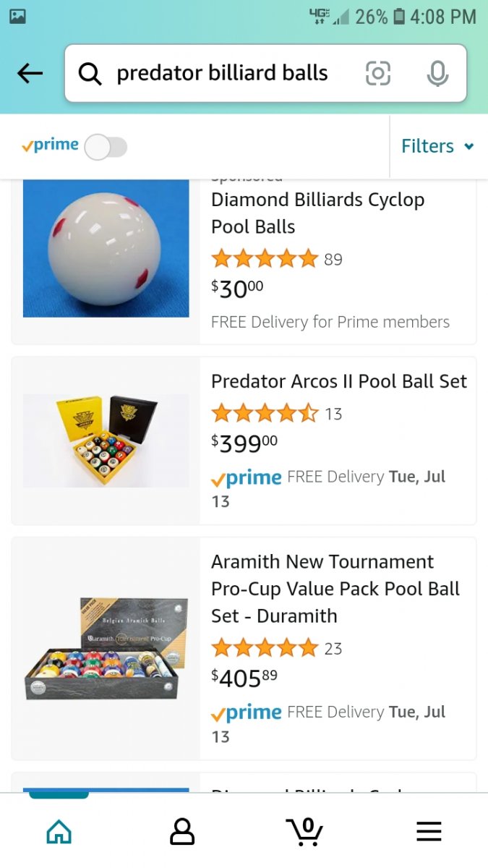Open camera scan search icon

[x=378, y=73]
